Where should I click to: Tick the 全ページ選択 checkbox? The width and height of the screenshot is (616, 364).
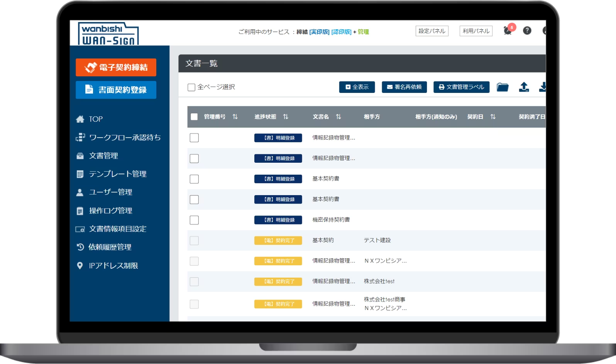tap(191, 87)
